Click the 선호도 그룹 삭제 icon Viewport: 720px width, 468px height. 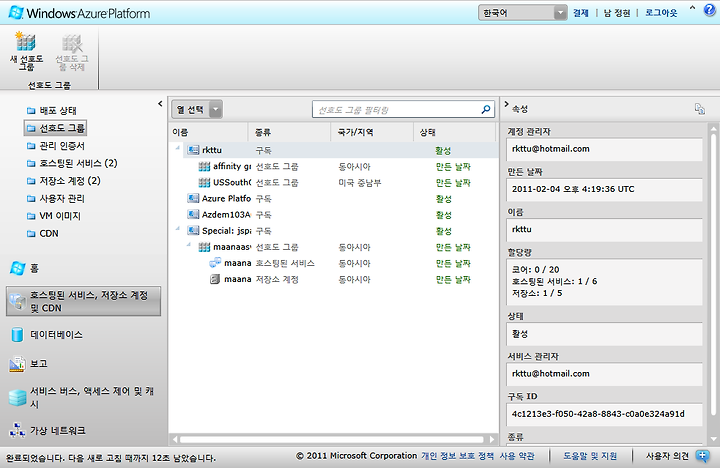(x=72, y=44)
